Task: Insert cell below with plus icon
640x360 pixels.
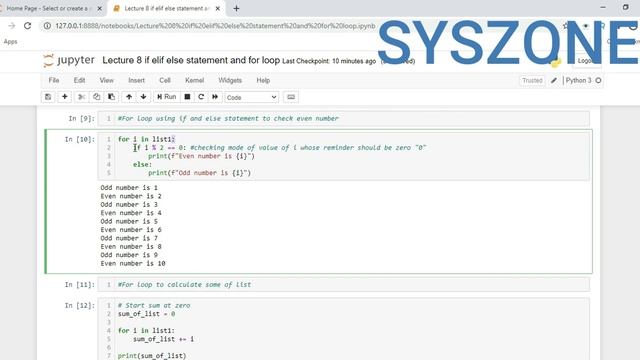Action: click(x=64, y=97)
